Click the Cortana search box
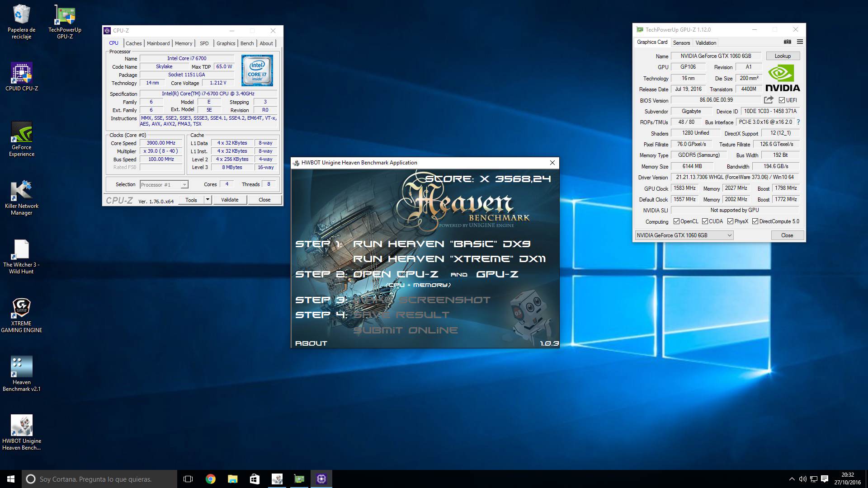The image size is (868, 488). click(99, 479)
